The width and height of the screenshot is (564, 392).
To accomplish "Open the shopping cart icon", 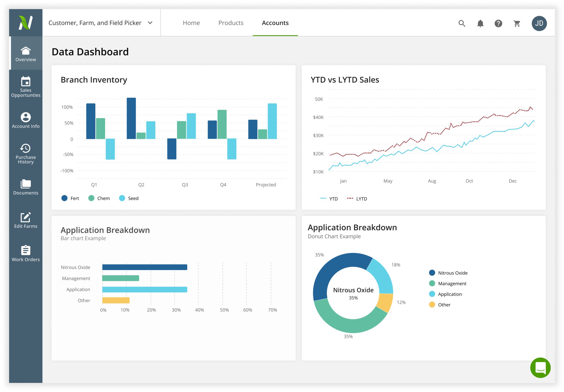I will click(x=517, y=23).
